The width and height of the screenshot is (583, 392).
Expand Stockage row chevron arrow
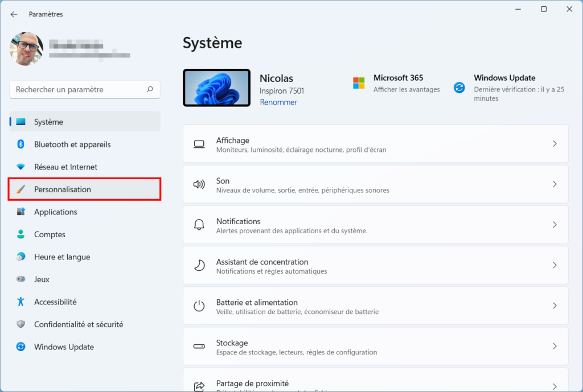pos(555,346)
